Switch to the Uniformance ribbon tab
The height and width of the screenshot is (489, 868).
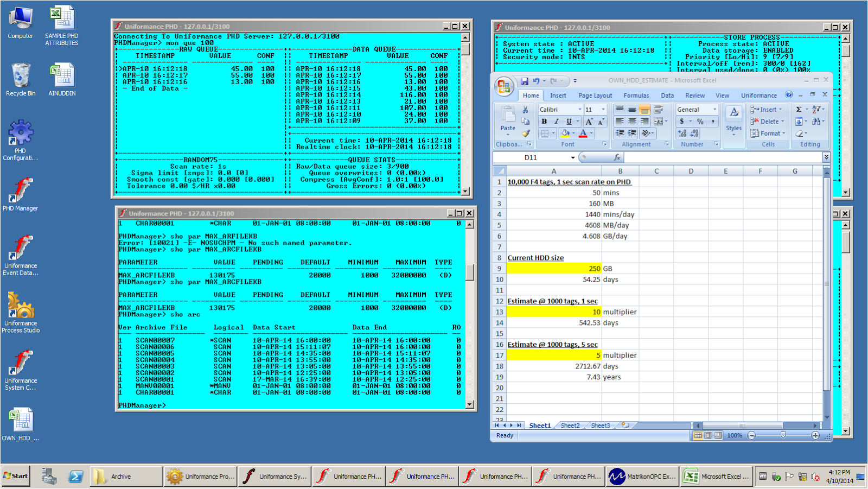pyautogui.click(x=759, y=95)
